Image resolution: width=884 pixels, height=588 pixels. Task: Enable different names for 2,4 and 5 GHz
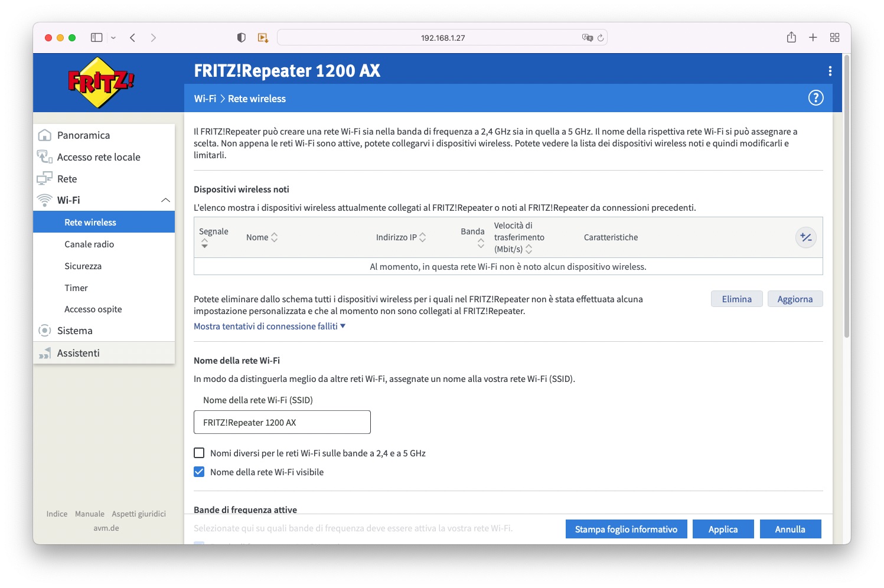(x=199, y=453)
